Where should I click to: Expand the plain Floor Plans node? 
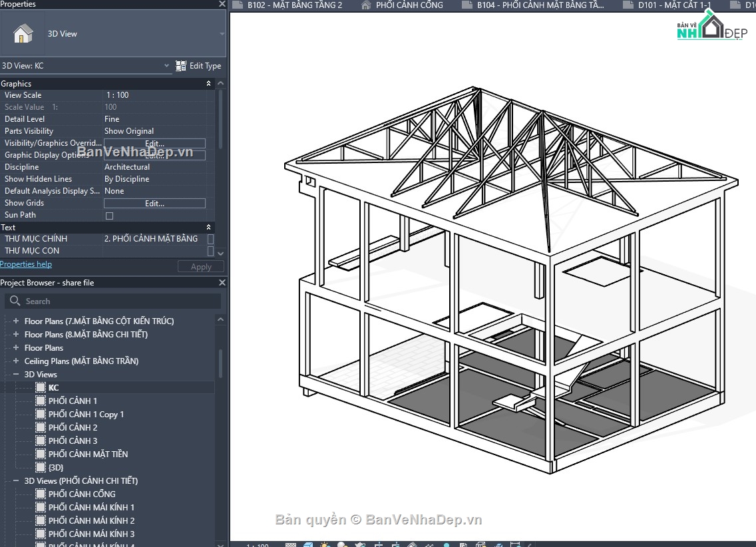pos(16,347)
